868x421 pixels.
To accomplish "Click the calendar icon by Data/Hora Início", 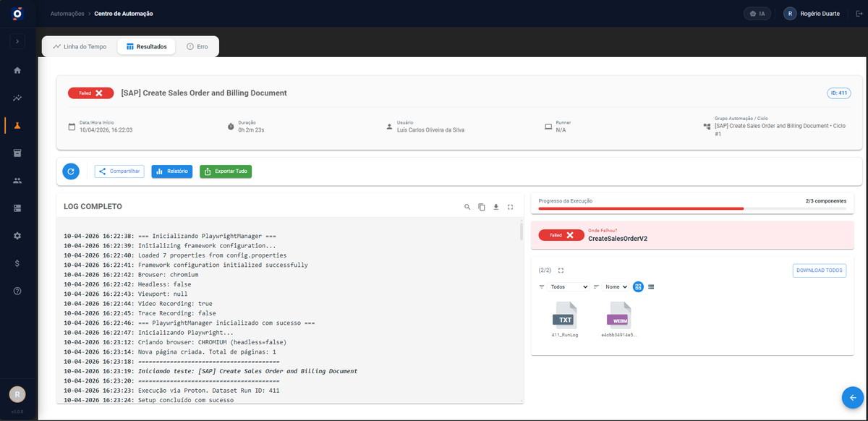I will (72, 127).
